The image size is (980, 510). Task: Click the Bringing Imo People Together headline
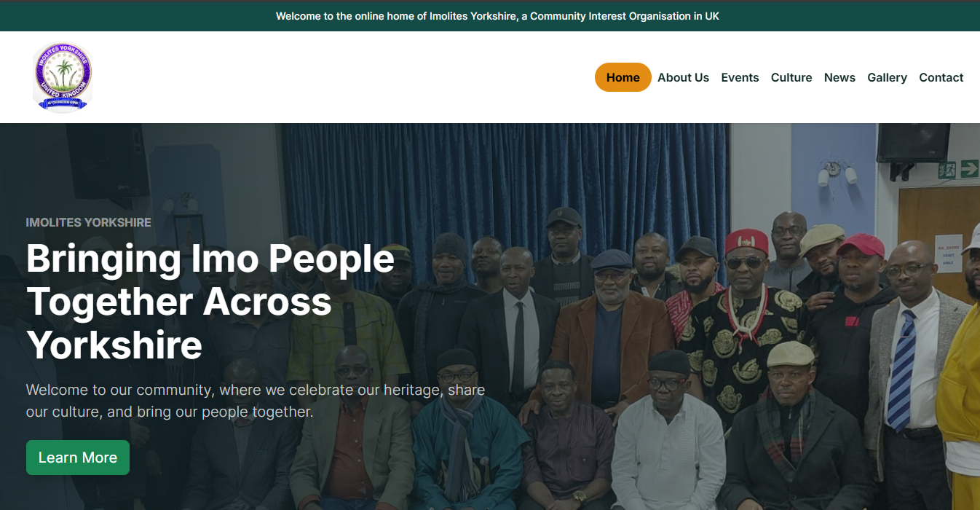(210, 302)
